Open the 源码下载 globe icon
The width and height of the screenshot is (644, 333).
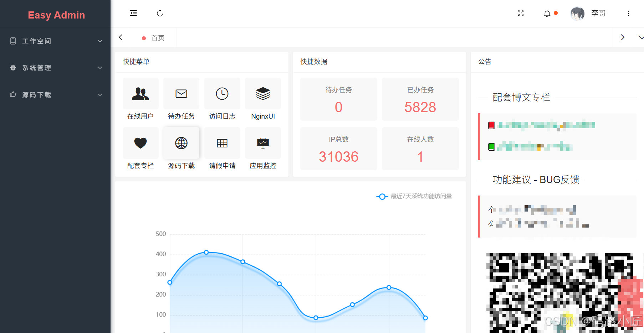click(181, 143)
